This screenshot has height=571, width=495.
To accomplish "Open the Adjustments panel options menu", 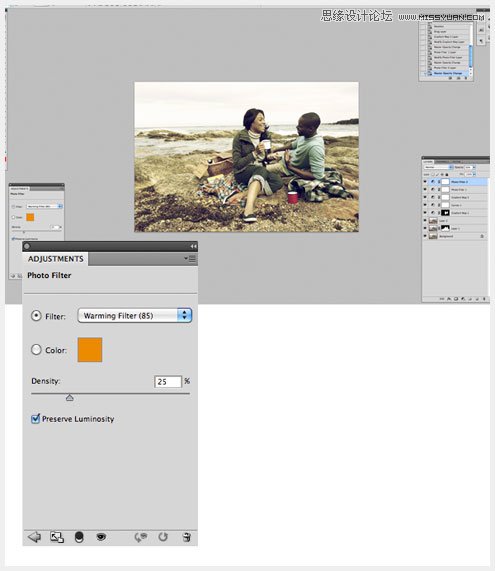I will click(190, 259).
